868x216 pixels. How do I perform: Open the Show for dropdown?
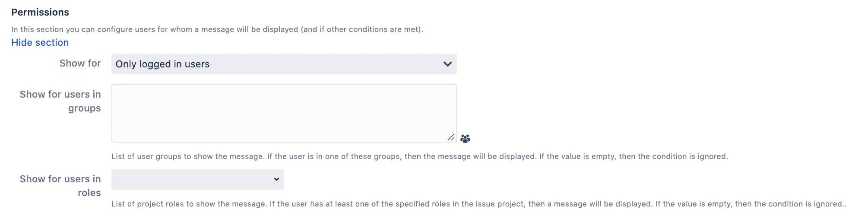click(284, 64)
